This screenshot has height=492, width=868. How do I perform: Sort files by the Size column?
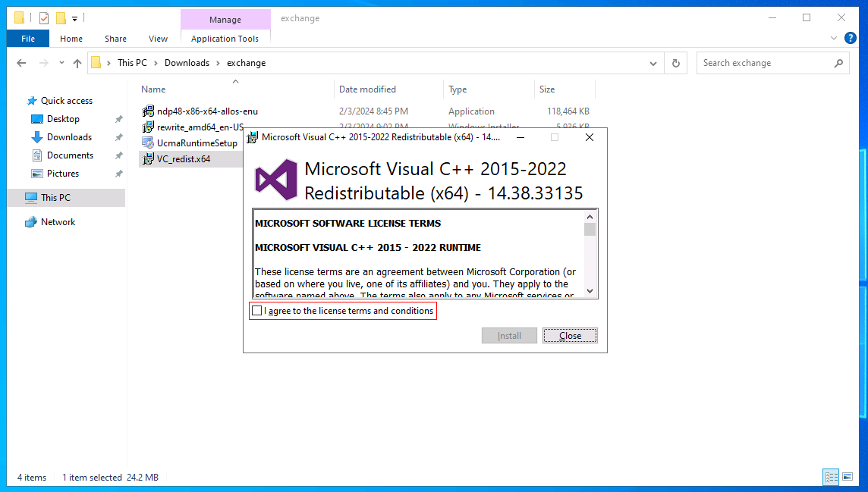(547, 89)
